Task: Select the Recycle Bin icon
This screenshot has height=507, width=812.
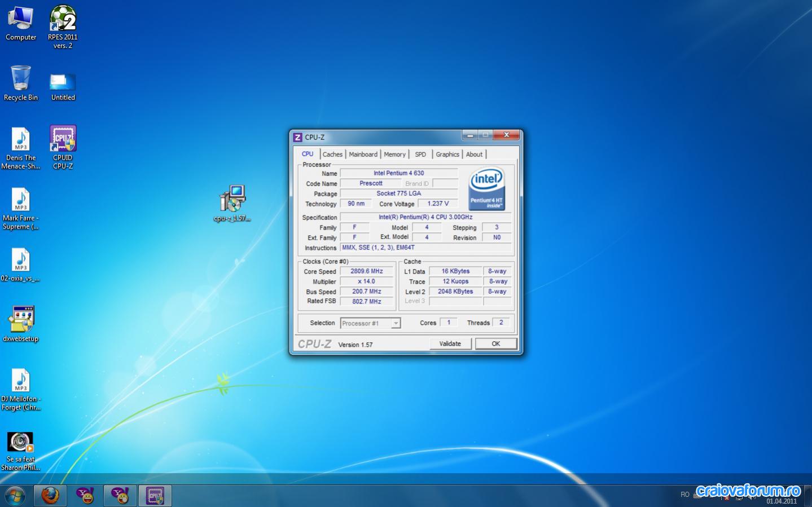Action: coord(21,83)
